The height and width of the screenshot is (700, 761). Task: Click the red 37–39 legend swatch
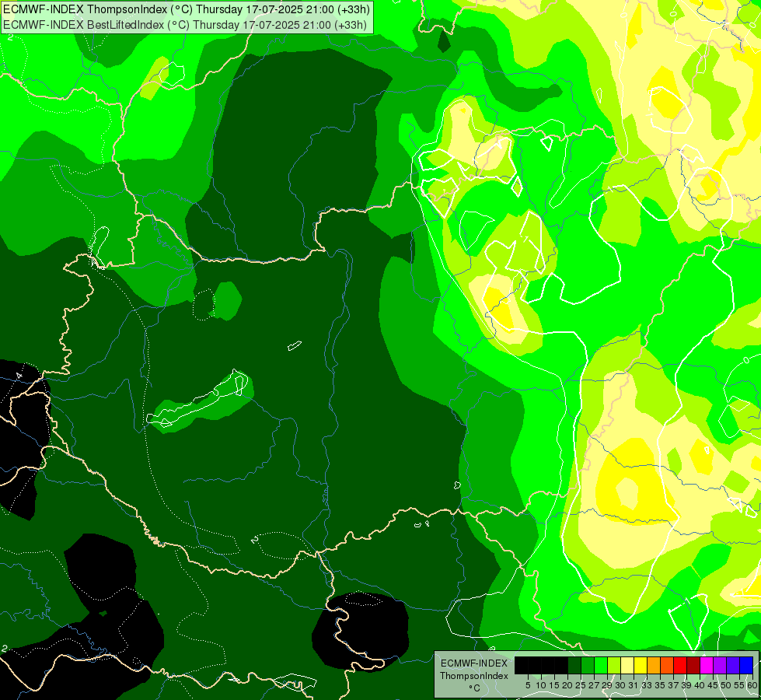[x=680, y=666]
